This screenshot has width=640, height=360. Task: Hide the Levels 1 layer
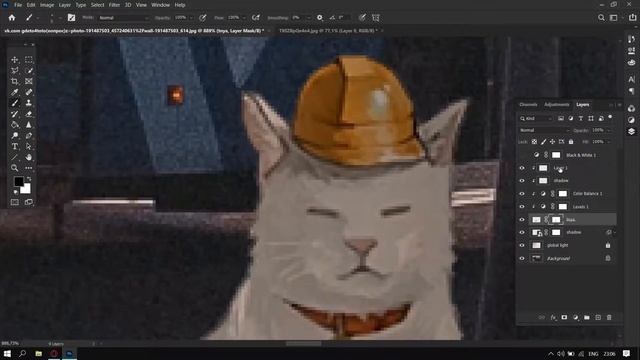coord(522,207)
